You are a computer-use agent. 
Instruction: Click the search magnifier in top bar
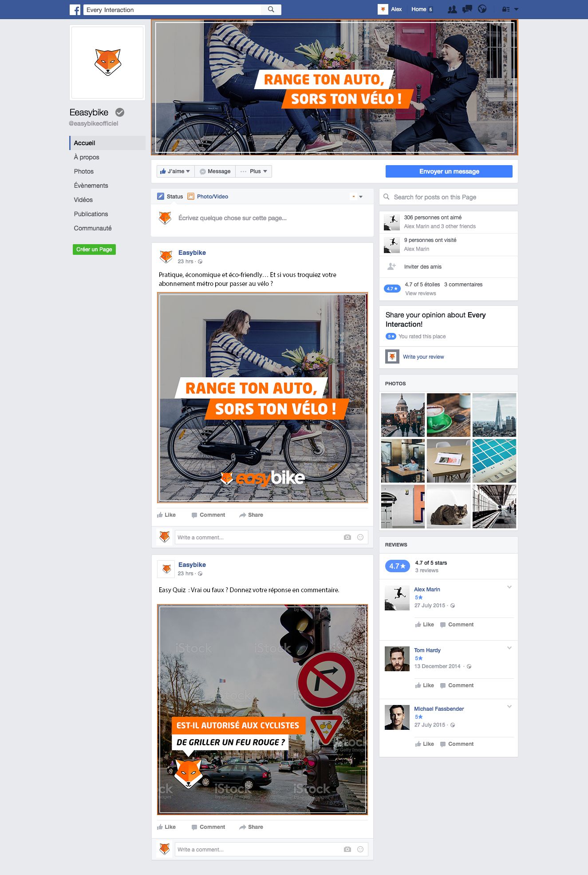click(271, 9)
